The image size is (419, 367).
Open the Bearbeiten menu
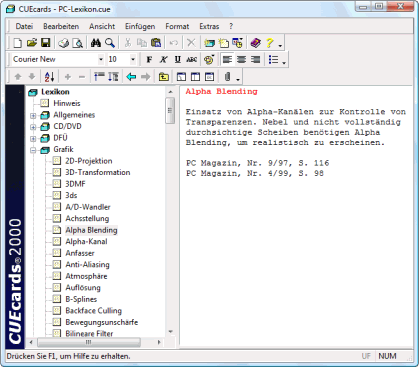click(61, 26)
